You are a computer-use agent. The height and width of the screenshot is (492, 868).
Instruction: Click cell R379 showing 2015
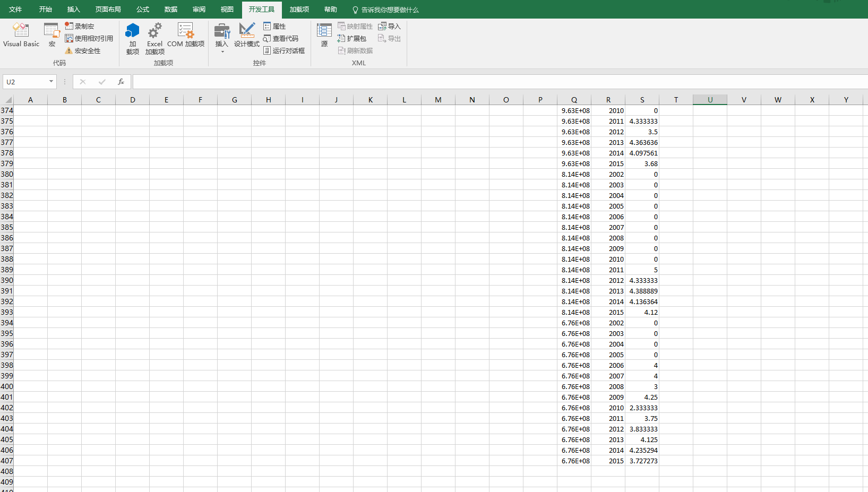click(x=608, y=163)
